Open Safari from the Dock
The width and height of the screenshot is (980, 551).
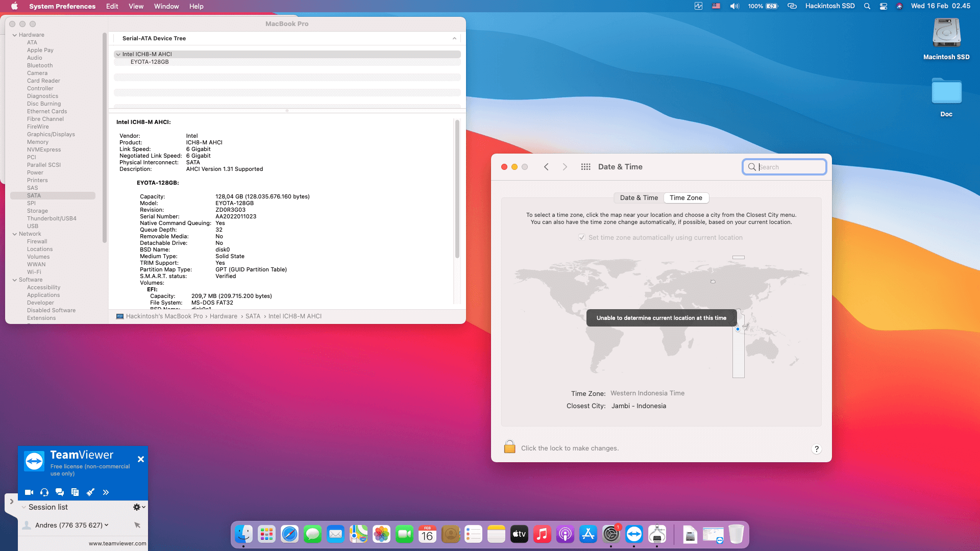(289, 534)
